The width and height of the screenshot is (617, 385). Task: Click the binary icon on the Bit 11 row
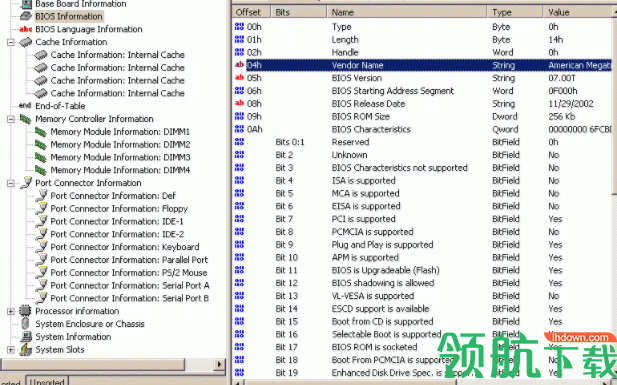click(x=239, y=270)
